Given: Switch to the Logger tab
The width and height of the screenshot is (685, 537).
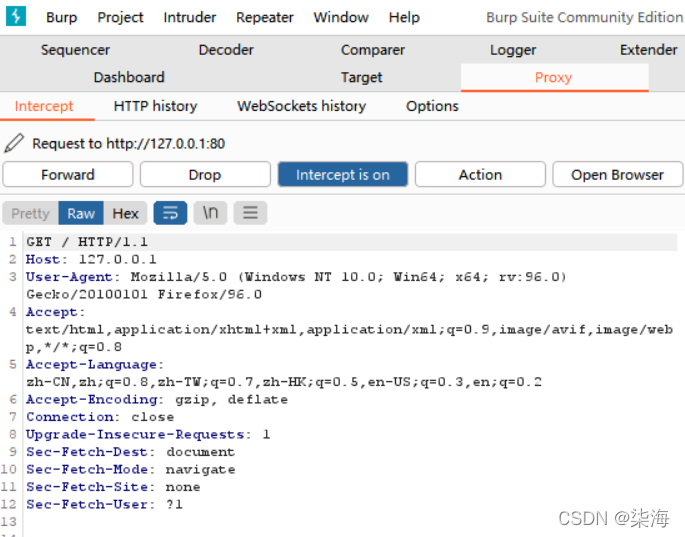Looking at the screenshot, I should (513, 50).
